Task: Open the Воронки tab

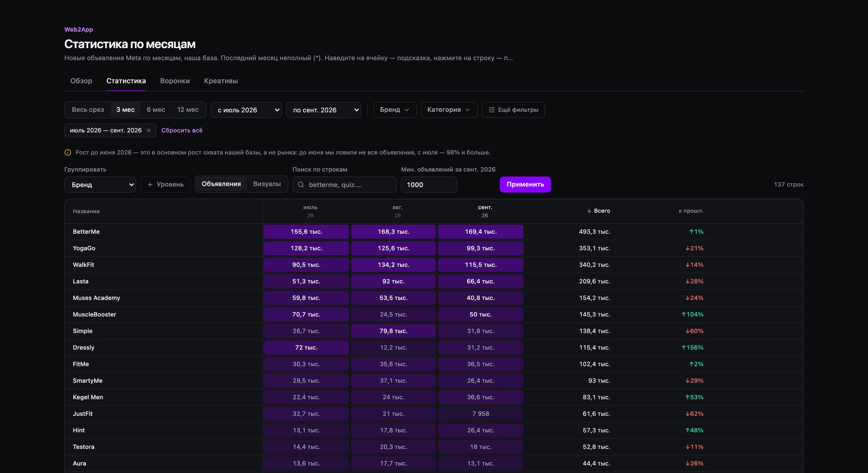Action: (x=175, y=81)
